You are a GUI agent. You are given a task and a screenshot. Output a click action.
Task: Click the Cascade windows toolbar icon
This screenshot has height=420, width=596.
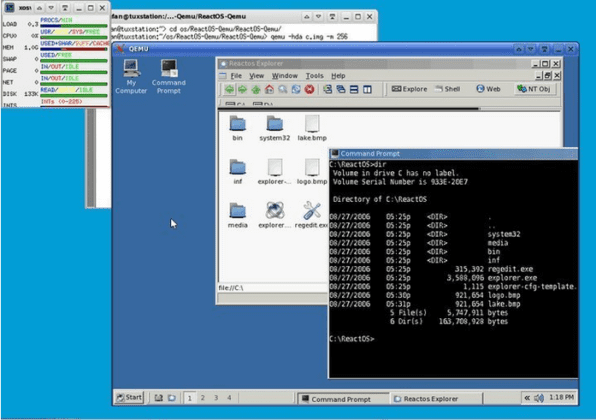pos(341,89)
